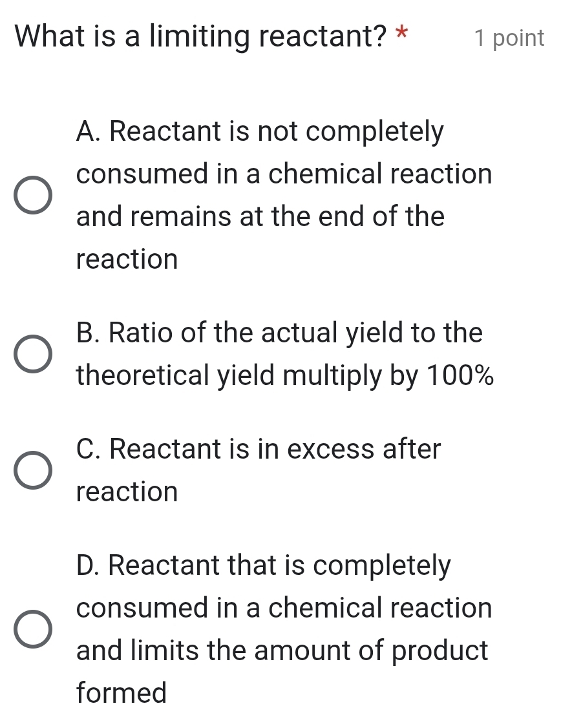
Task: Click option C answer text
Action: pos(259,470)
